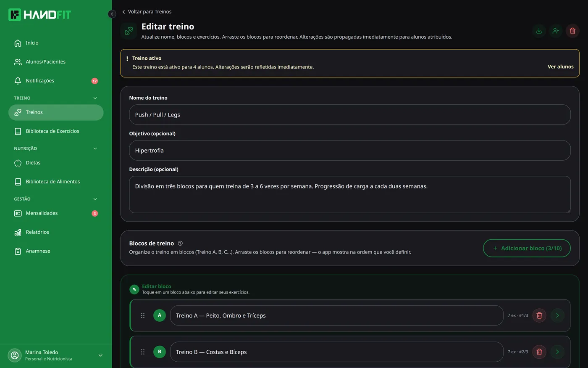Image resolution: width=588 pixels, height=368 pixels.
Task: Click Voltar para Treinos link
Action: 147,12
